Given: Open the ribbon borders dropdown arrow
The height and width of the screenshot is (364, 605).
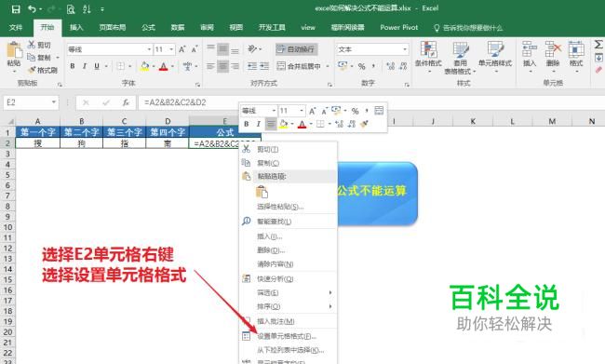Looking at the screenshot, I should (x=130, y=66).
